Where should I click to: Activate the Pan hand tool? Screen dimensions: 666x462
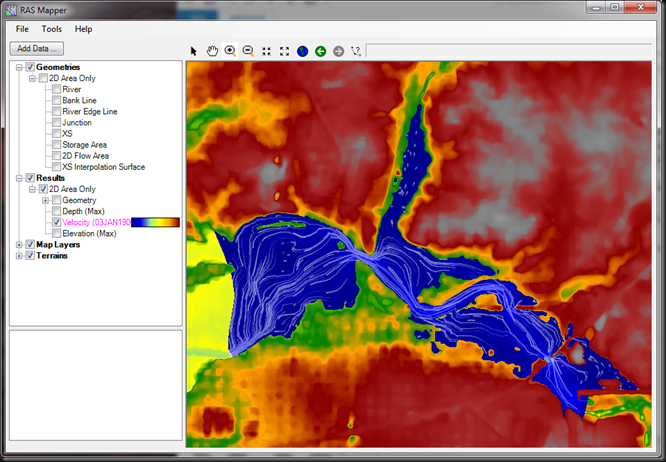tap(212, 50)
